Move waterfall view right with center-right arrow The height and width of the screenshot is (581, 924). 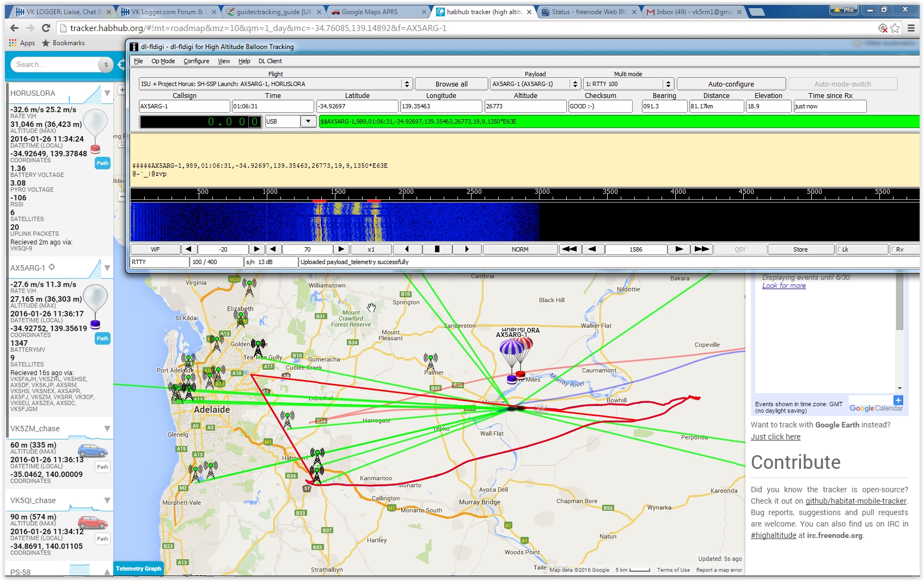[x=467, y=249]
